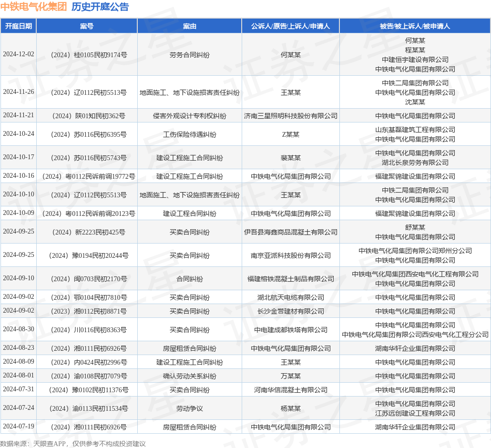The height and width of the screenshot is (448, 491).
Task: Click case number 桂0105民初9174号
Action: point(89,55)
